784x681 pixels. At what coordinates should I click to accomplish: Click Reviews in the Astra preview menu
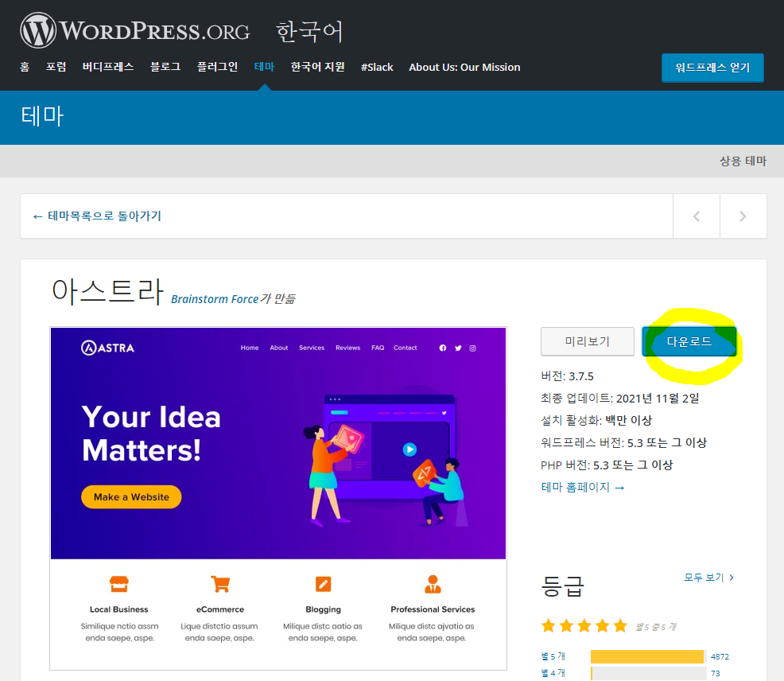point(348,348)
